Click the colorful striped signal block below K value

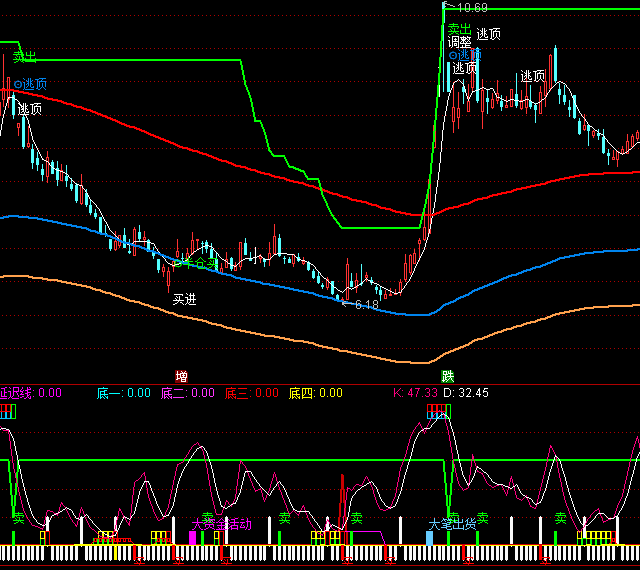pos(438,409)
